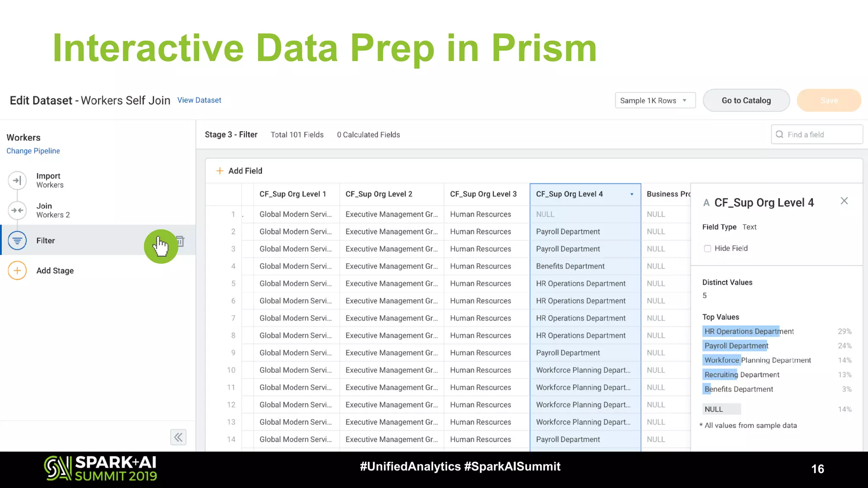This screenshot has width=868, height=488.
Task: Open CF_Sup Org Level 4 column dropdown arrow
Action: [x=632, y=194]
